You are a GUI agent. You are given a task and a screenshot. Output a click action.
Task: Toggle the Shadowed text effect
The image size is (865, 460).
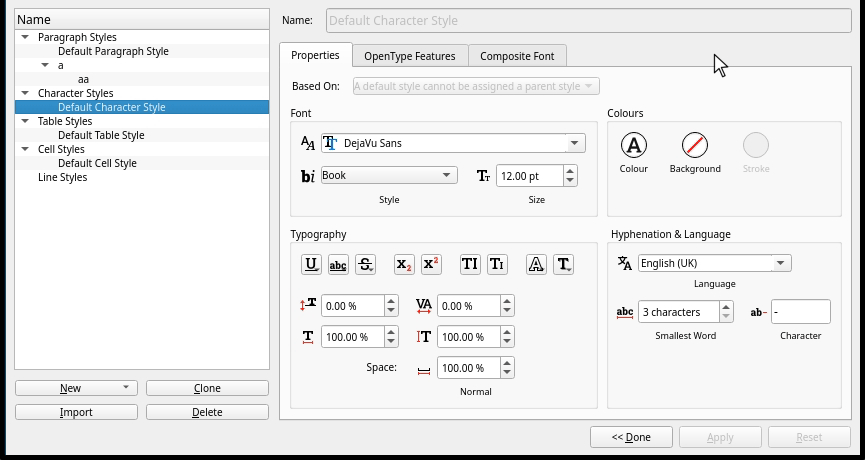pos(563,264)
